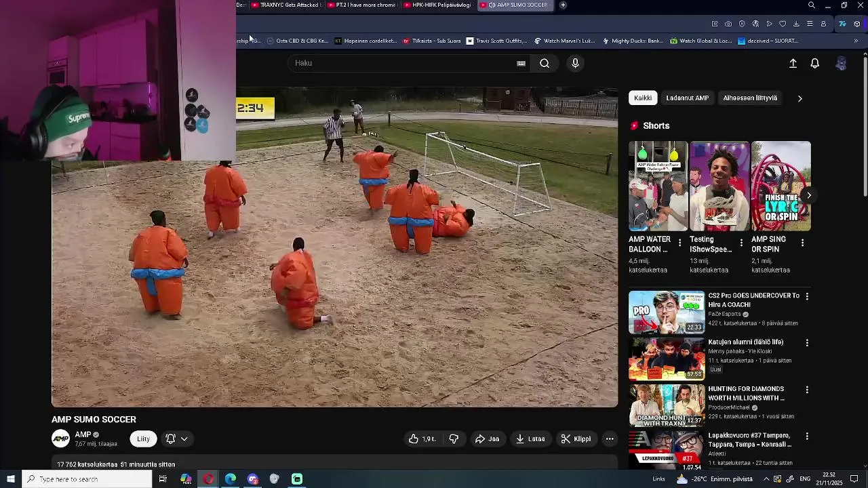The height and width of the screenshot is (488, 868).
Task: Open Task View on the taskbar
Action: tap(163, 479)
